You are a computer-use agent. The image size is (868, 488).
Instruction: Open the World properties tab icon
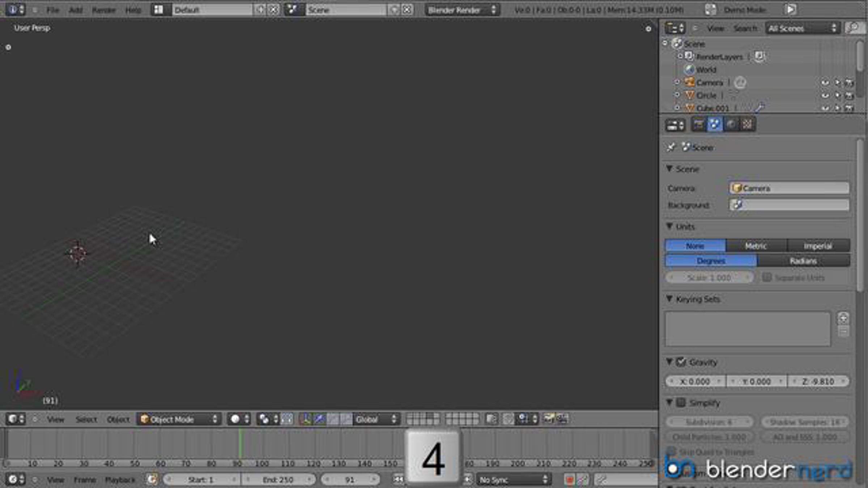point(731,125)
